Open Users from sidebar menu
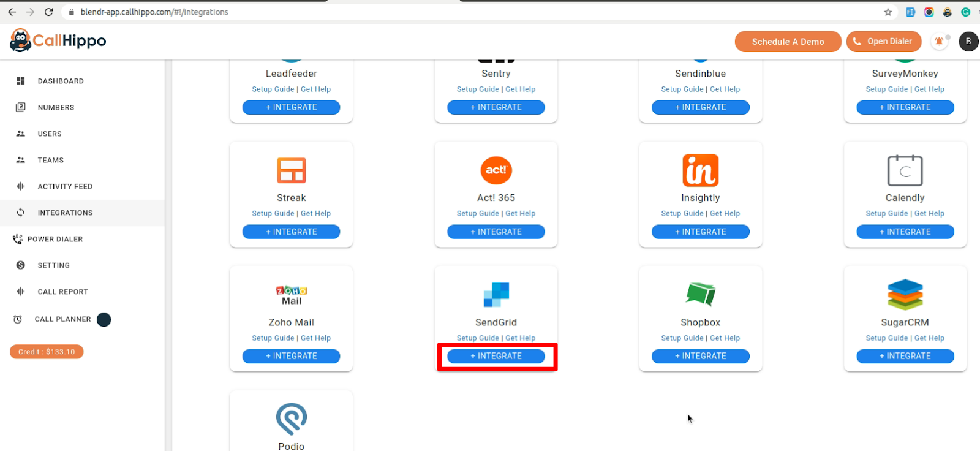Viewport: 980px width, 451px height. pos(50,134)
